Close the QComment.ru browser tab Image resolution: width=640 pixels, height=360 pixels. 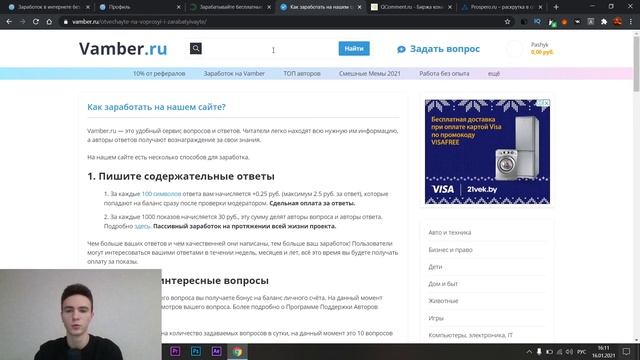click(450, 7)
